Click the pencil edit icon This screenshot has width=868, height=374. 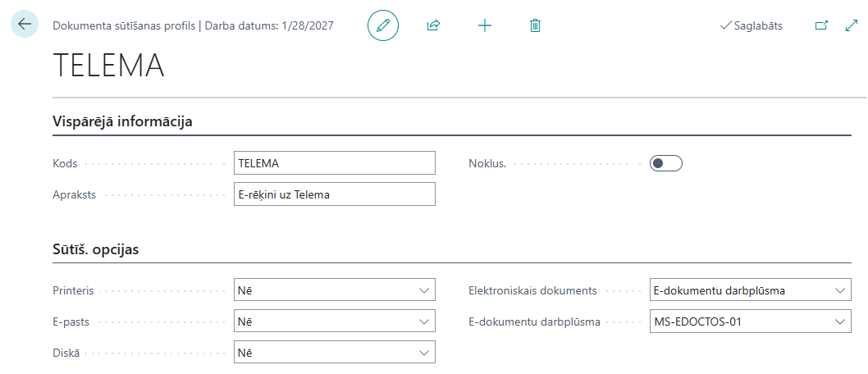(x=382, y=25)
